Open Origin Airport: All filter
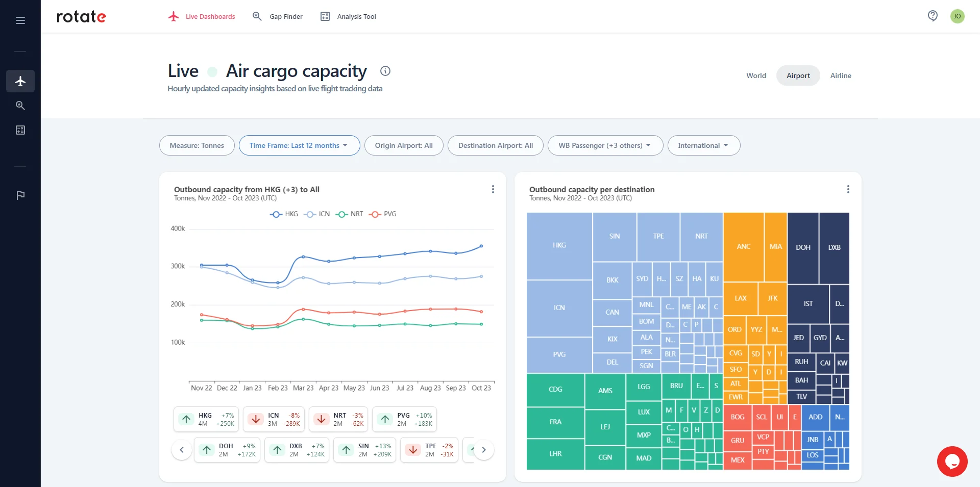Viewport: 980px width, 487px height. [404, 145]
